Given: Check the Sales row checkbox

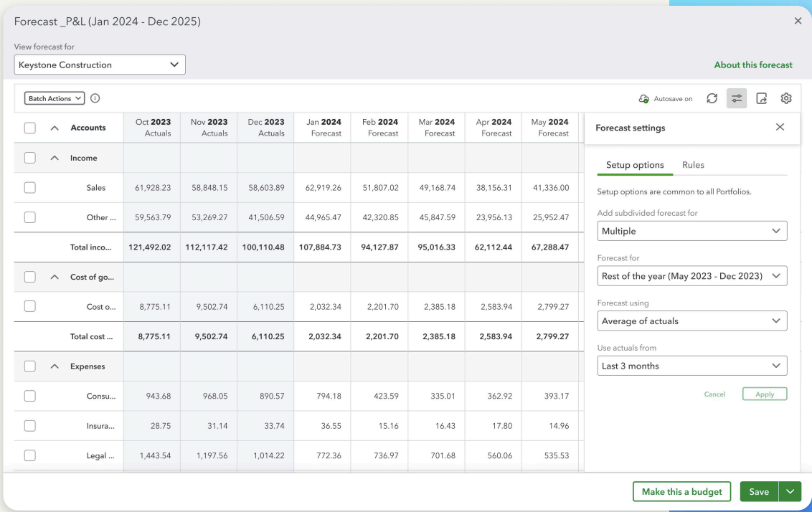Looking at the screenshot, I should (30, 188).
